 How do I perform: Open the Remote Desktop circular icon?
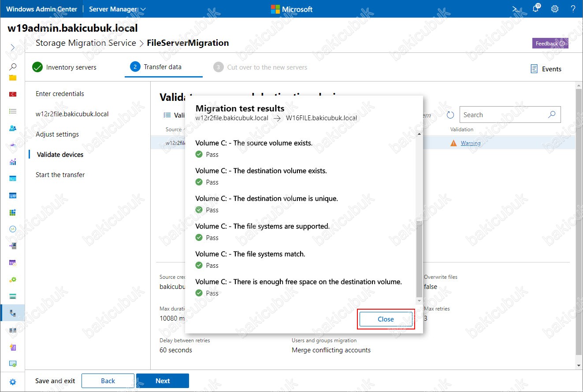coord(13,229)
